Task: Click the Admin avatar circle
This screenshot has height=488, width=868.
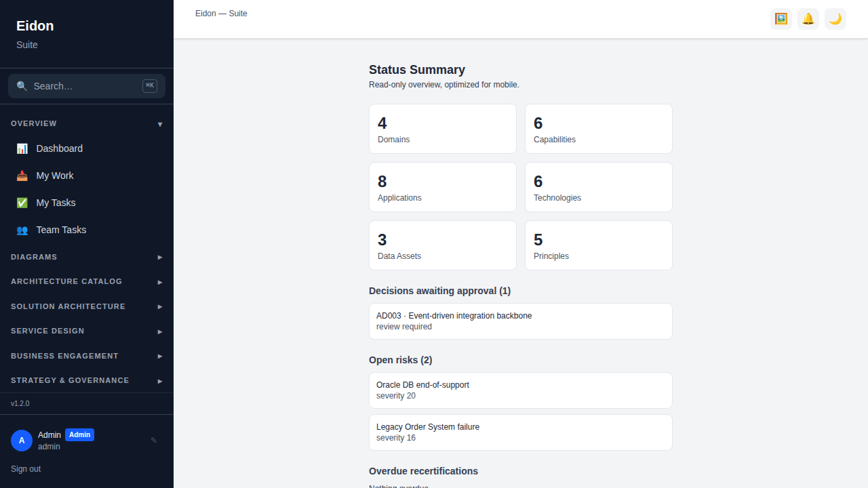Action: click(22, 441)
